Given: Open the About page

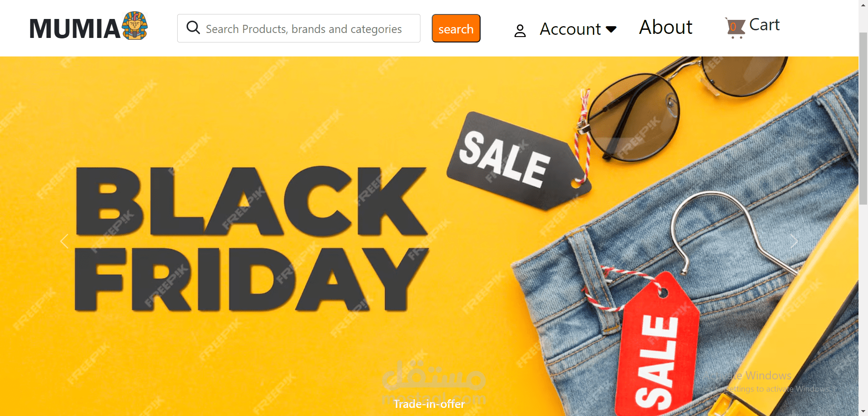Looking at the screenshot, I should click(x=665, y=27).
